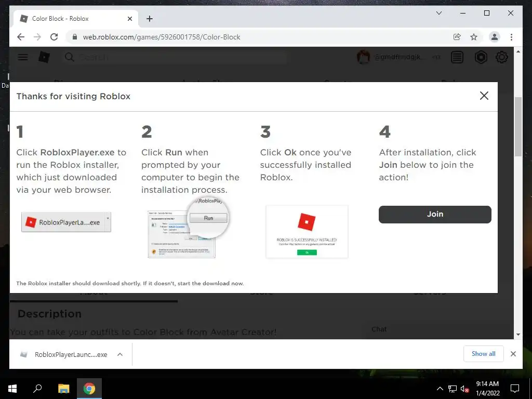Open File Explorer from the taskbar
This screenshot has height=399, width=532.
[63, 389]
